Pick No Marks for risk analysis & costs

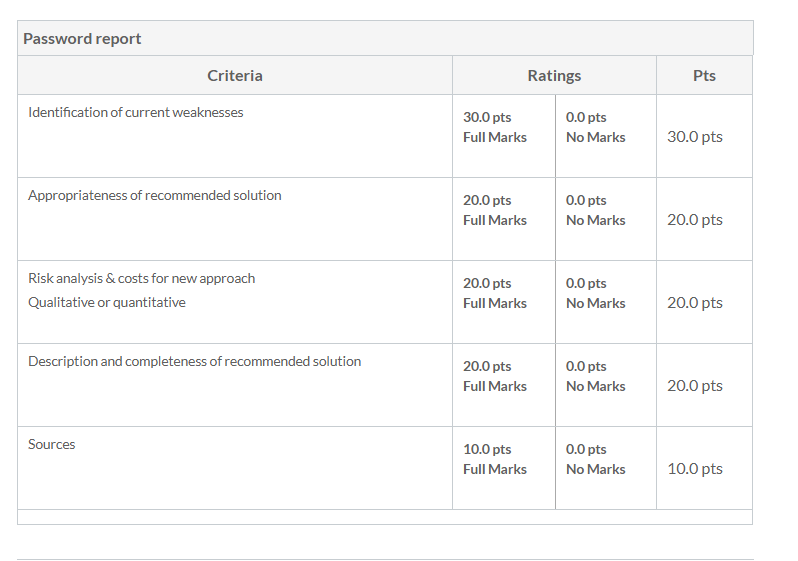pos(606,302)
